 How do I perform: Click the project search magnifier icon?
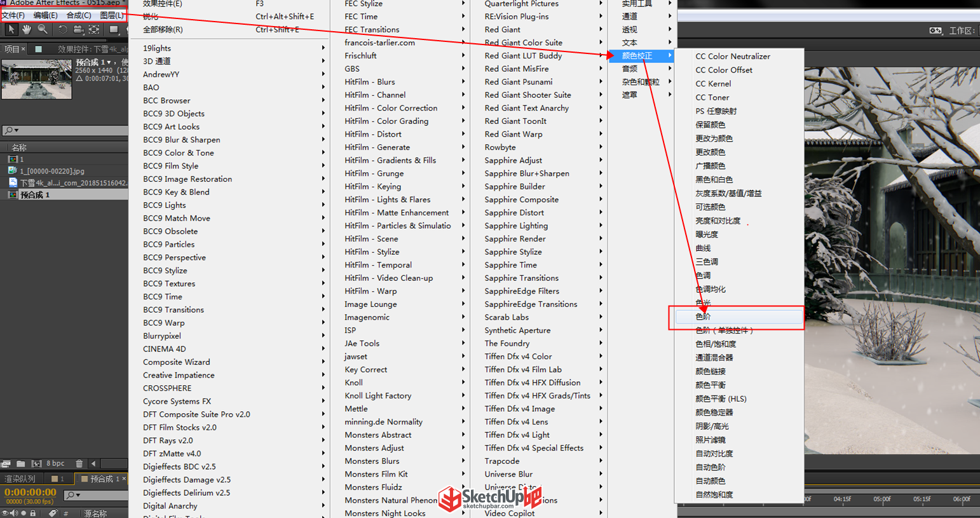coord(9,130)
